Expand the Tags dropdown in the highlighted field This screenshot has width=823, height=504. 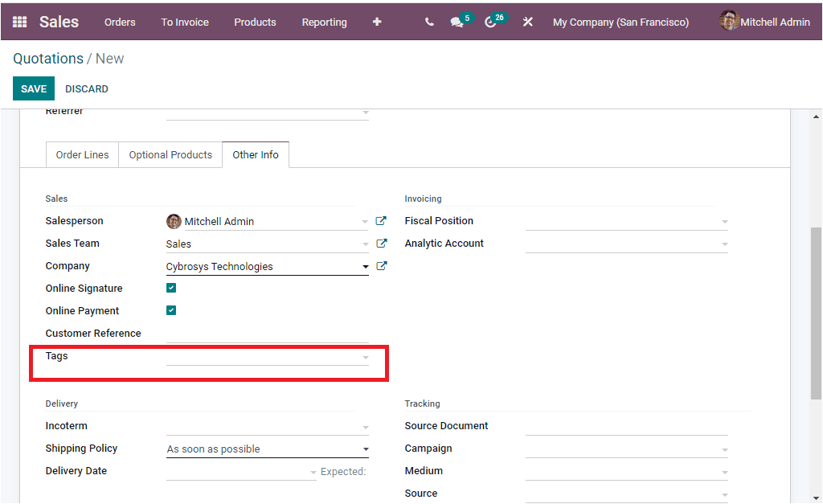point(365,356)
